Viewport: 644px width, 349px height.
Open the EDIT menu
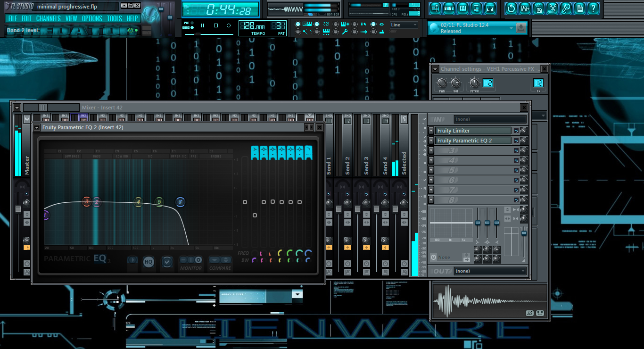(x=26, y=19)
